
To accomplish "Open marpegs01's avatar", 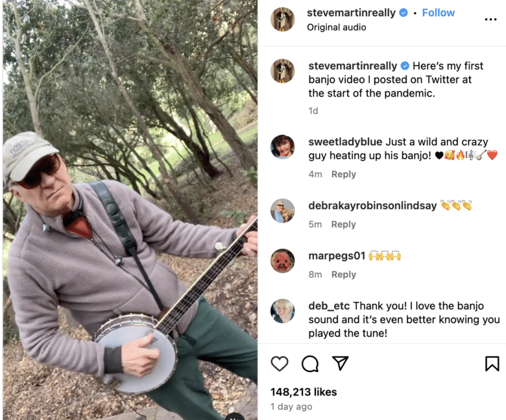I will [x=283, y=261].
